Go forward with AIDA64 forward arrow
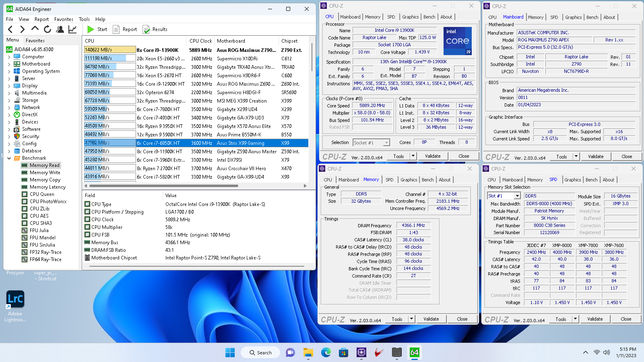This screenshot has width=644, height=362. 23,29
